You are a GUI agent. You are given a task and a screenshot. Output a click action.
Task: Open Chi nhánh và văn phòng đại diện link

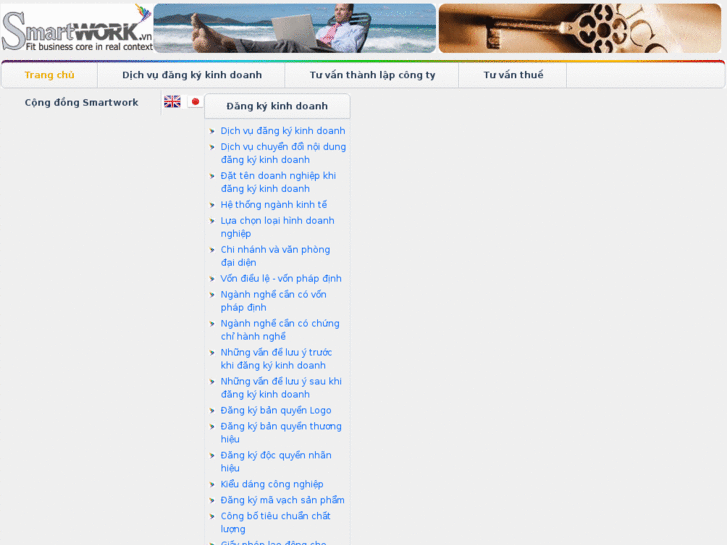coord(275,256)
